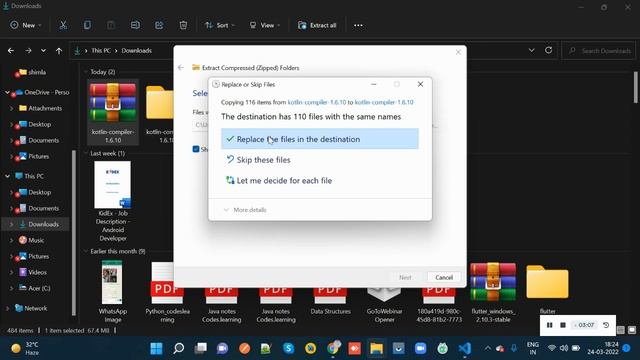Click Cancel in Extract wizard

[x=444, y=278]
